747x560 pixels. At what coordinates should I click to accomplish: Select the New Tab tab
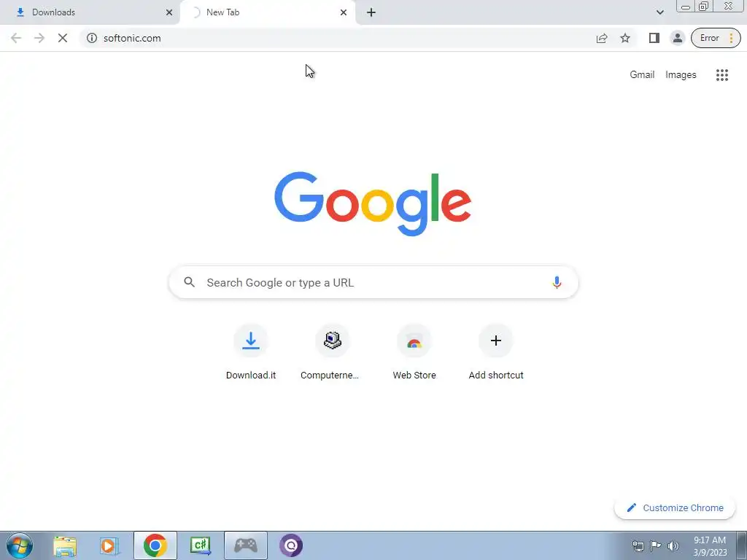click(267, 12)
